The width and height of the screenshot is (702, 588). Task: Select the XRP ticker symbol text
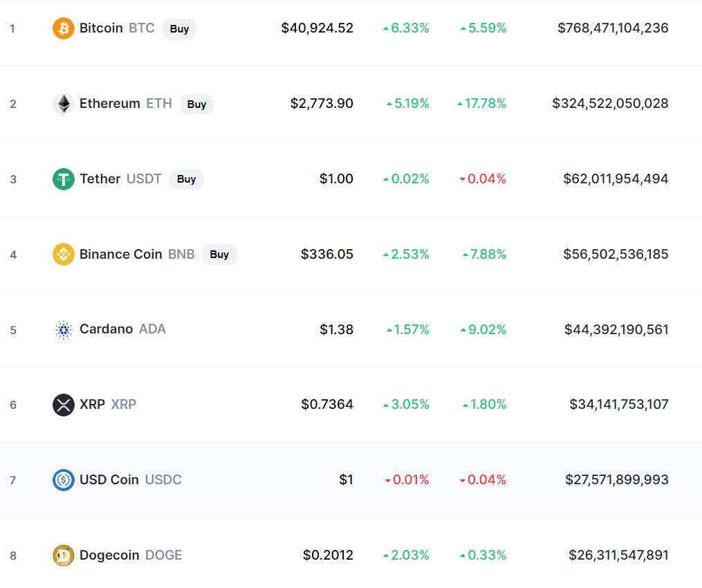point(124,404)
